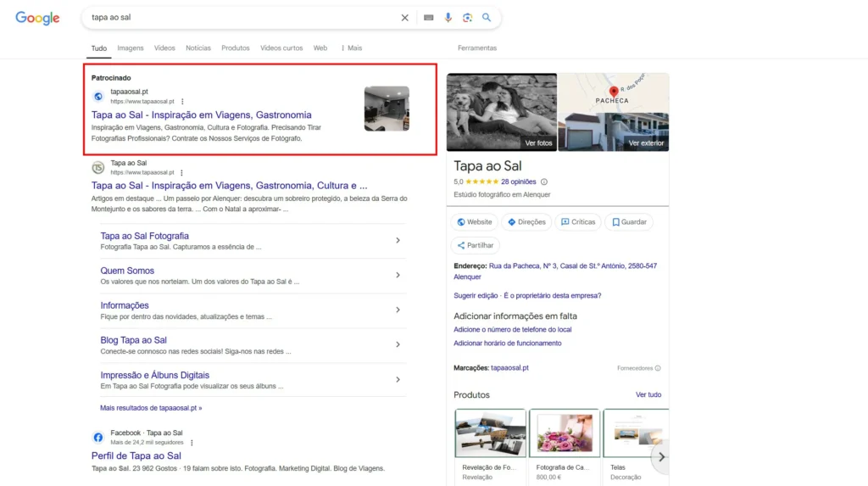Expand the Tapa ao Sal Fotografia chevron
868x486 pixels.
point(398,241)
